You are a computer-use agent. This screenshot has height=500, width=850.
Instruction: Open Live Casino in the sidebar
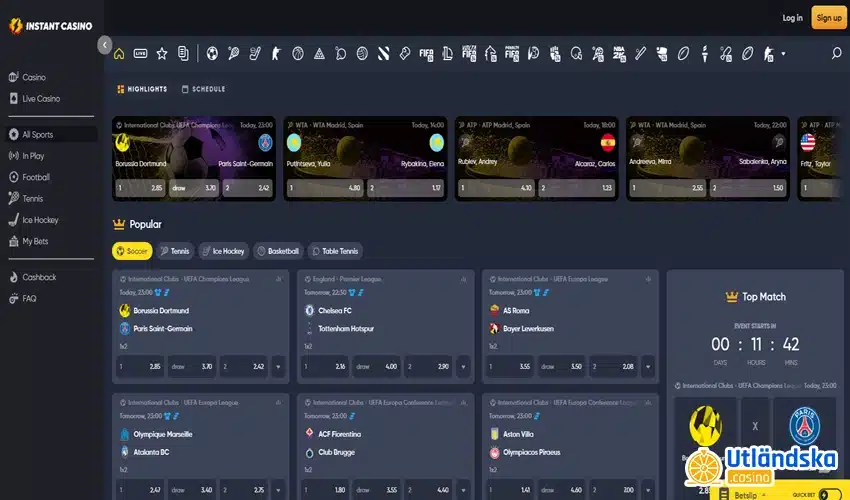pyautogui.click(x=52, y=99)
